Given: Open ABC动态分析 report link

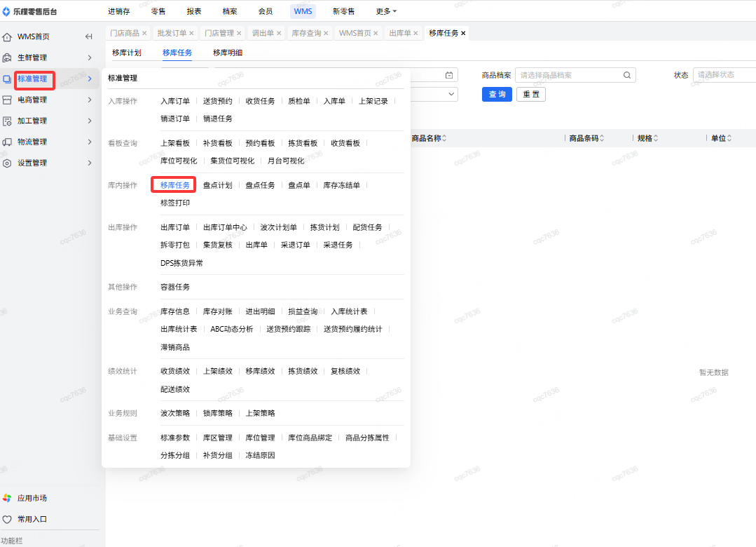Looking at the screenshot, I should click(x=231, y=330).
